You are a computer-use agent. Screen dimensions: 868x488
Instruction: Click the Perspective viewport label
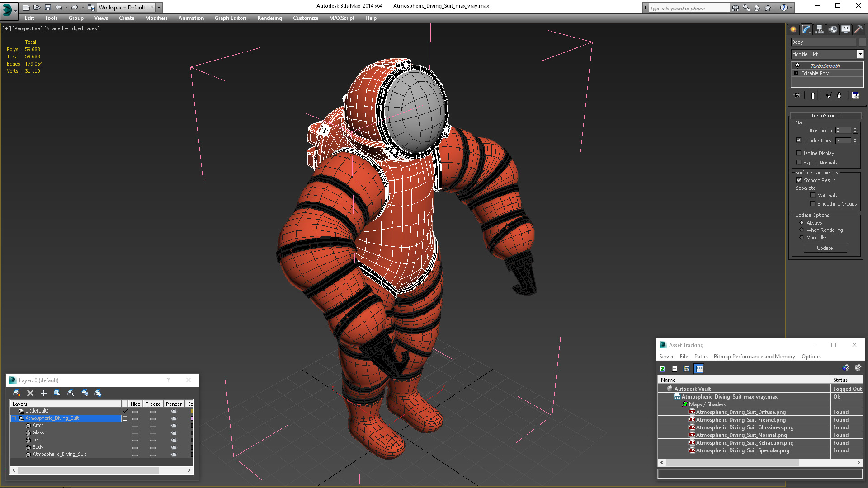point(27,28)
